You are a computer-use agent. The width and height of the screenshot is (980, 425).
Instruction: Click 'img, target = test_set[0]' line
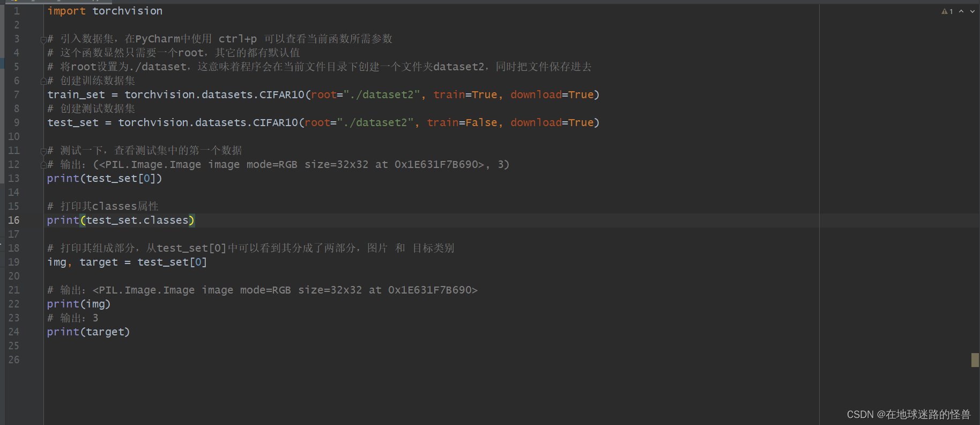pyautogui.click(x=127, y=262)
